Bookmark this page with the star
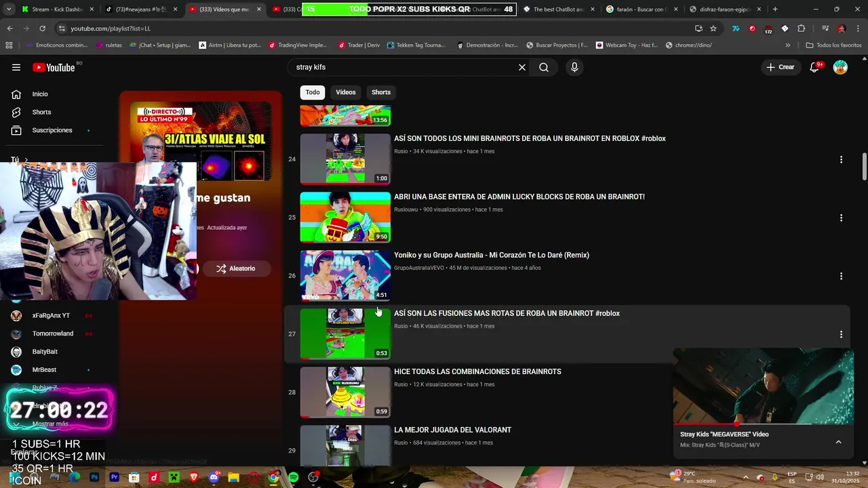Screen dimensions: 868x488 pyautogui.click(x=713, y=28)
